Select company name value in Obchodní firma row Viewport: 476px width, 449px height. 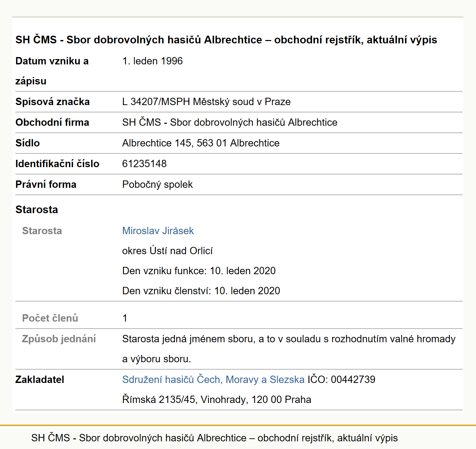click(230, 122)
